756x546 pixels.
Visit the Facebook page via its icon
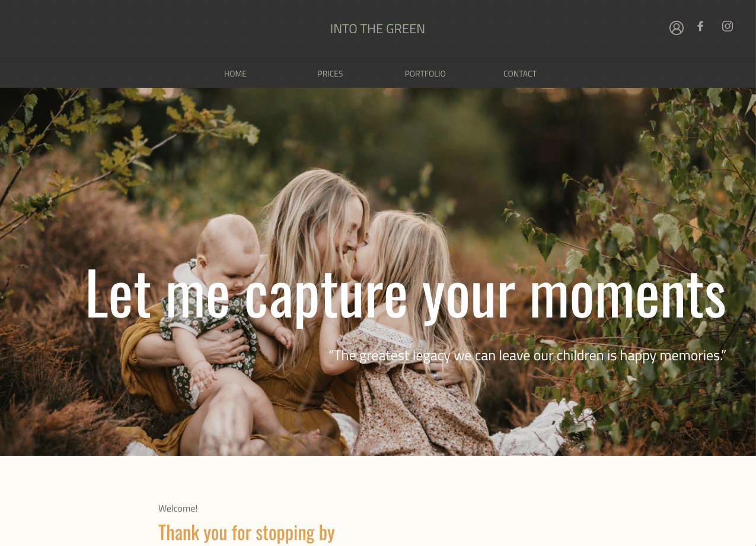[x=700, y=26]
